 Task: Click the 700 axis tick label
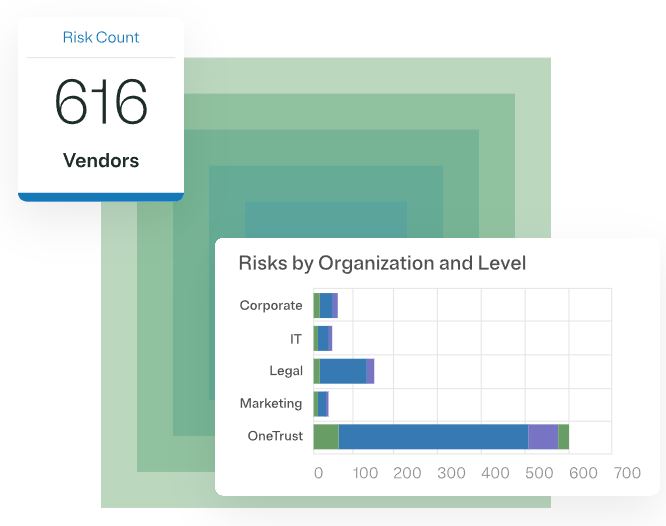(x=627, y=473)
